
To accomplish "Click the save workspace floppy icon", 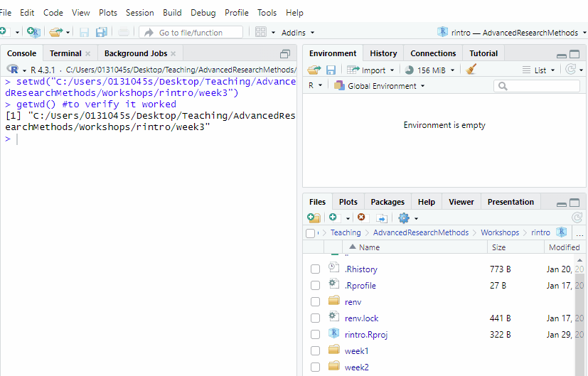I will click(331, 70).
